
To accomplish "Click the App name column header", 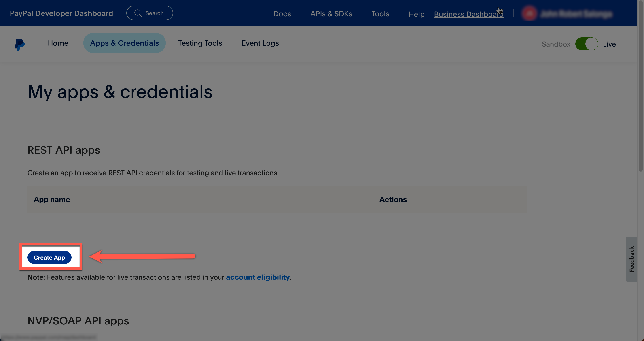I will point(52,199).
